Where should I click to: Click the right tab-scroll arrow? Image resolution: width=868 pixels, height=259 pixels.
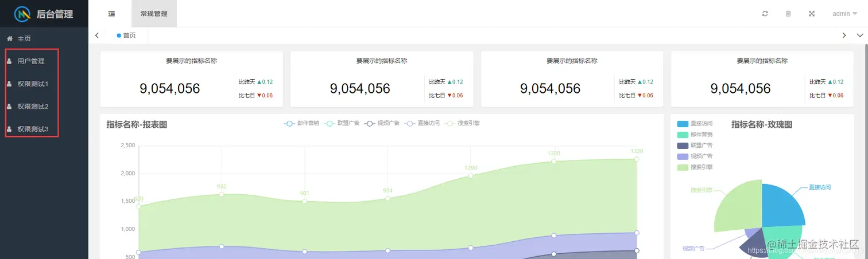[x=844, y=36]
